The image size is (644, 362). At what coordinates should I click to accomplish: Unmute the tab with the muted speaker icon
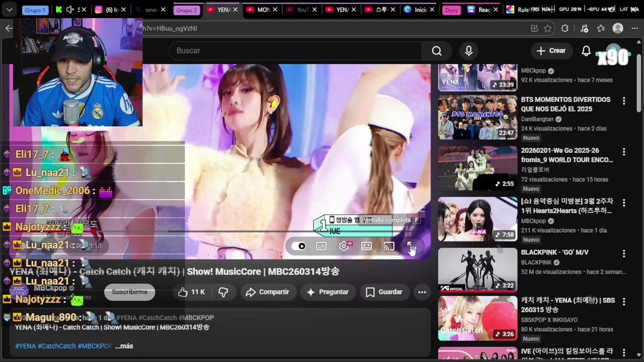70,10
